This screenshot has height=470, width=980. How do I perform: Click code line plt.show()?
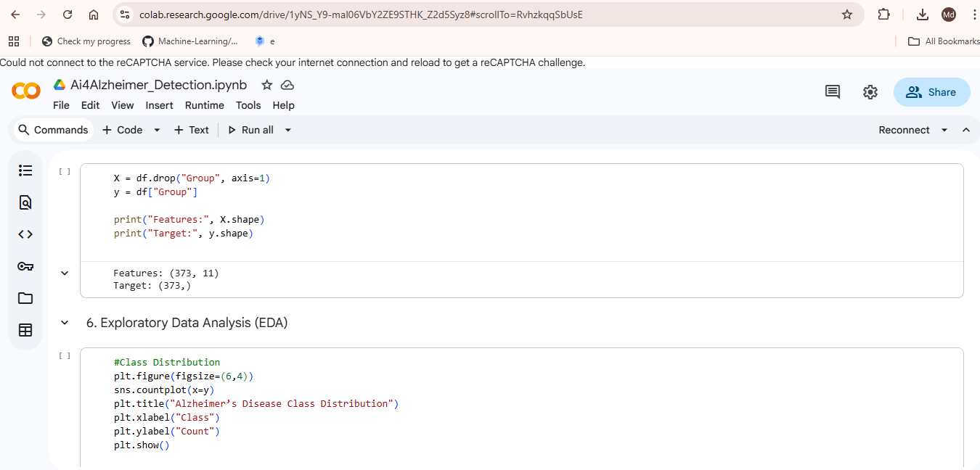[142, 445]
